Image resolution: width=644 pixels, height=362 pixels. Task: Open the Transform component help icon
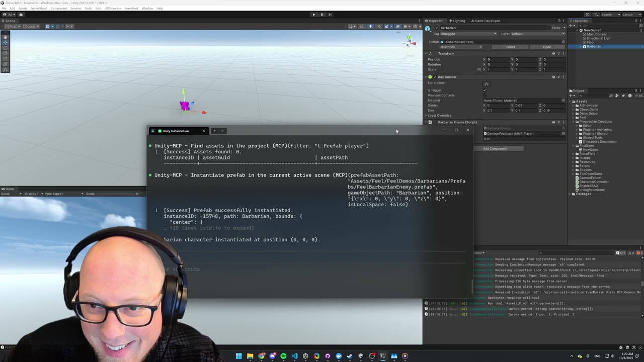coord(553,53)
